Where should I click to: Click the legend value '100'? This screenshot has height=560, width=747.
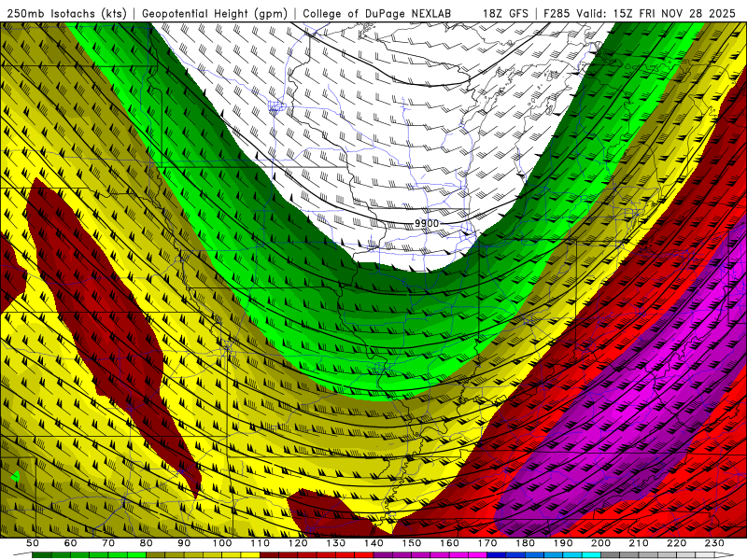pos(222,543)
